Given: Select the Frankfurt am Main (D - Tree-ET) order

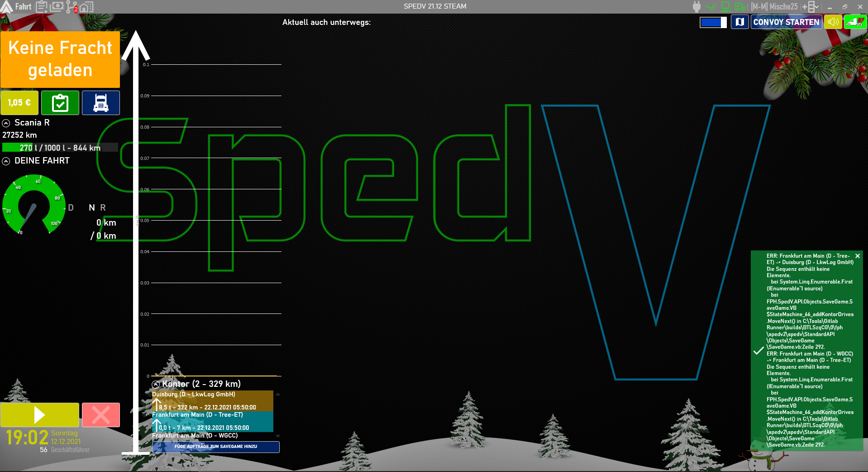Looking at the screenshot, I should point(213,421).
